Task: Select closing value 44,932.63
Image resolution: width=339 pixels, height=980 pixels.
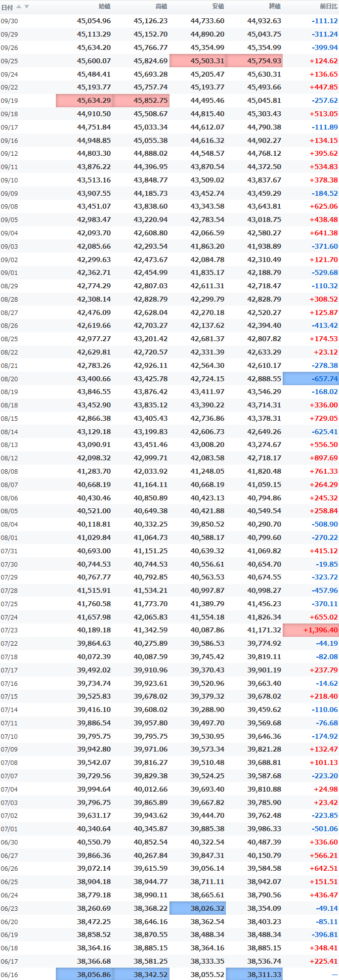Action: coord(264,21)
